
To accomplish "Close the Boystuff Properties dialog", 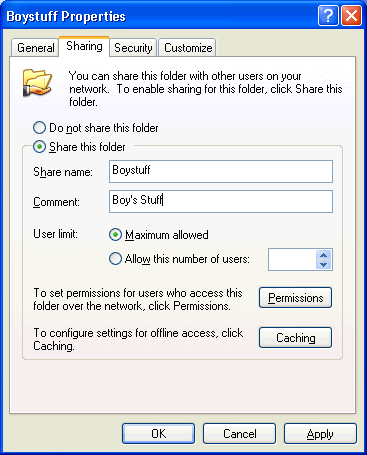I will click(352, 15).
